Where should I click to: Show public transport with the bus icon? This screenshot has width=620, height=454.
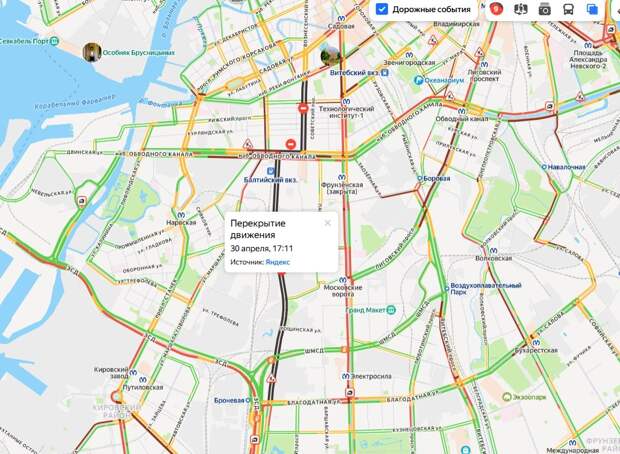click(x=569, y=9)
